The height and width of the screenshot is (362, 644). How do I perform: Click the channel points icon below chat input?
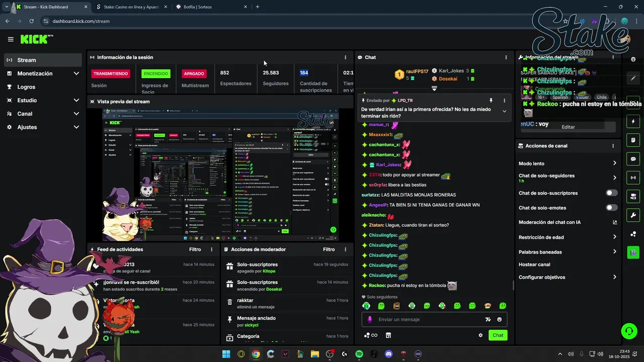370,335
